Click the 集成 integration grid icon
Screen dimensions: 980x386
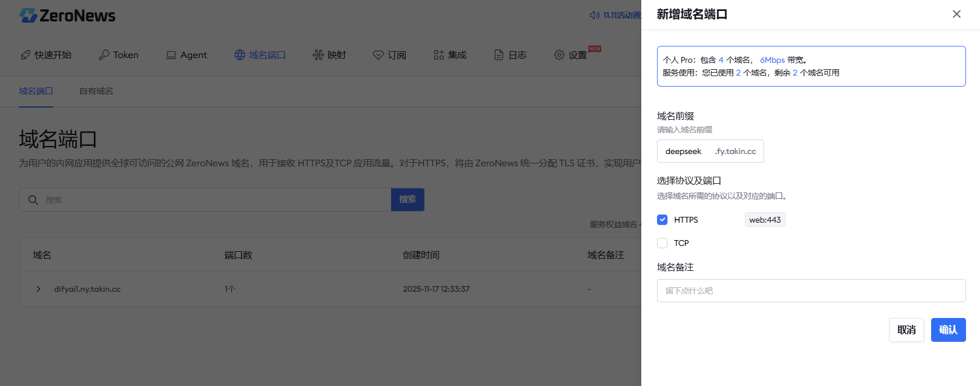(x=439, y=55)
